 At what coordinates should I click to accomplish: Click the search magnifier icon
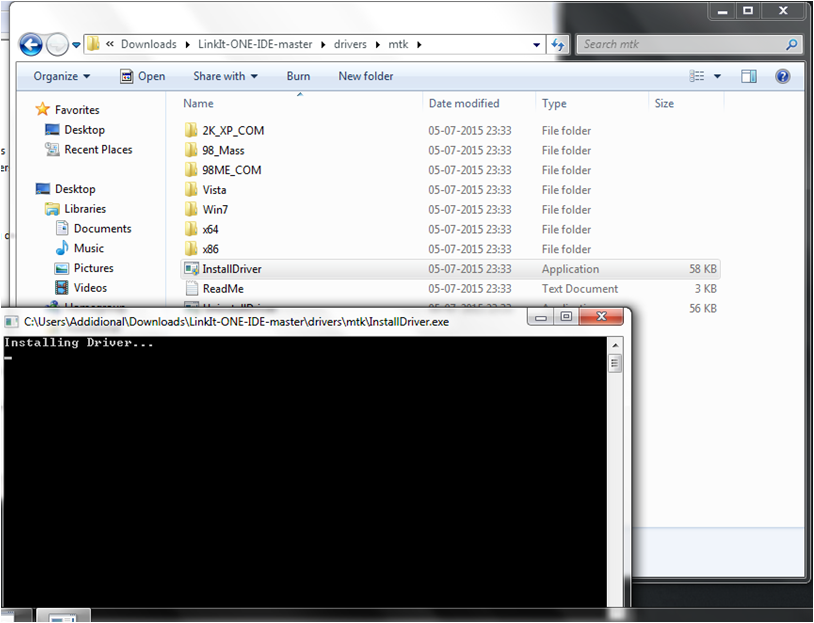tap(791, 44)
